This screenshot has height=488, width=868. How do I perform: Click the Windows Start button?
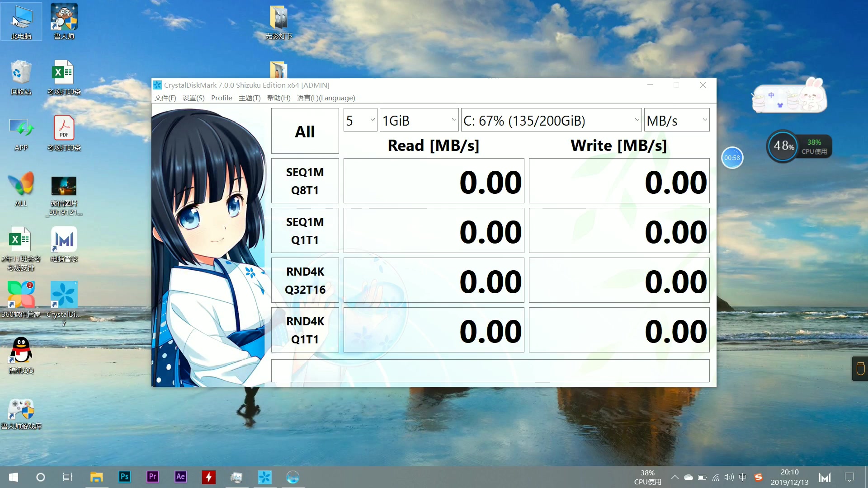coord(14,477)
